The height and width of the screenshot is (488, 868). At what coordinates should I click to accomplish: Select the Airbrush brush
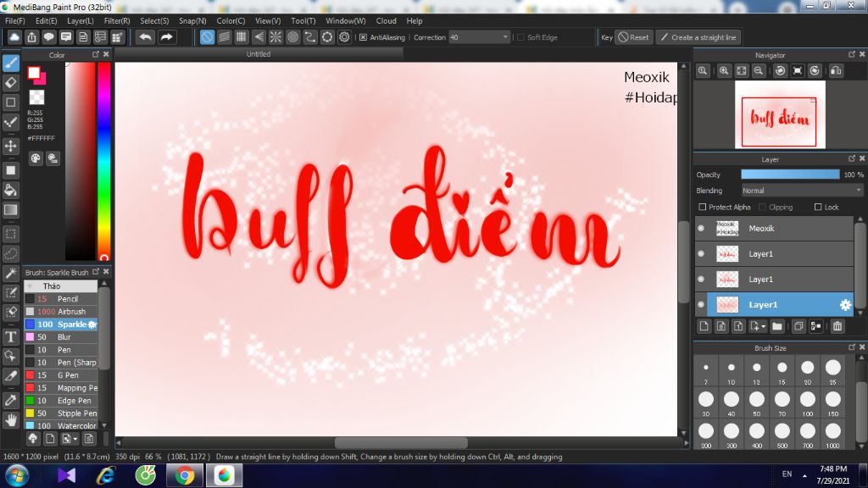point(61,312)
